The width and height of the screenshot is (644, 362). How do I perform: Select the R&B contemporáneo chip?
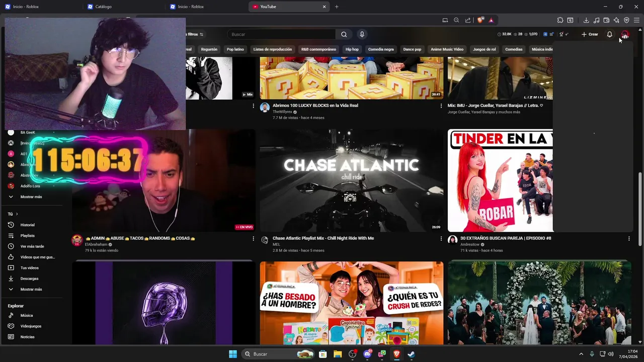318,49
